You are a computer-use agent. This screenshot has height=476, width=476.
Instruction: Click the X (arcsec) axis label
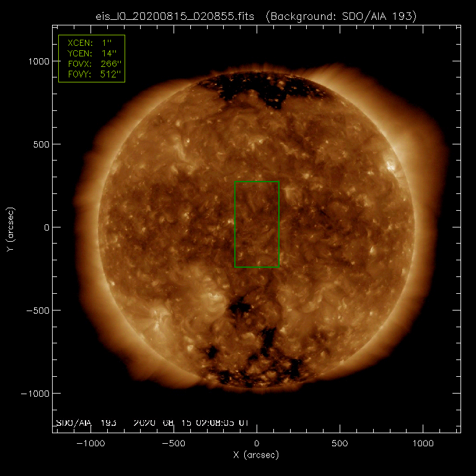pos(257,456)
